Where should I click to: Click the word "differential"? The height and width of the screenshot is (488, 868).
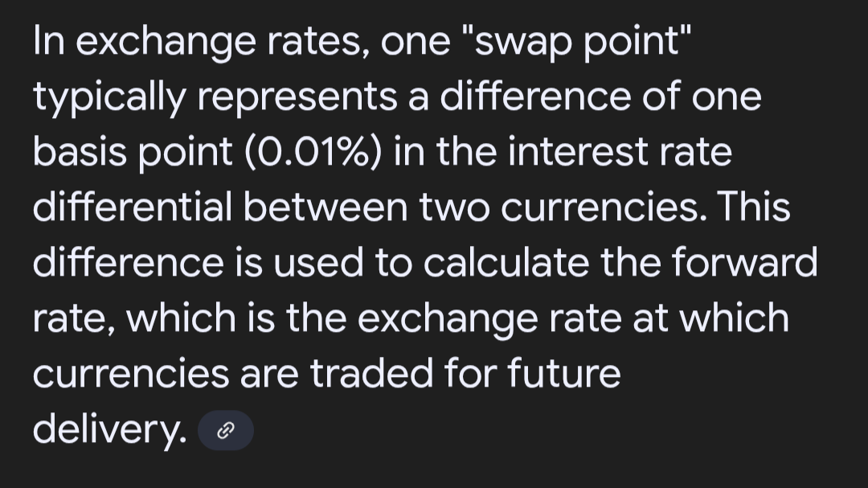coord(132,207)
